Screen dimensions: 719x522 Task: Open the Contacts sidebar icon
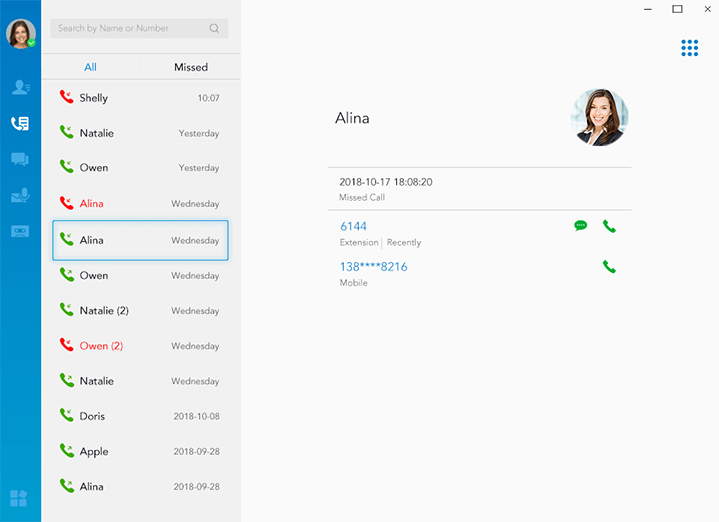click(20, 88)
